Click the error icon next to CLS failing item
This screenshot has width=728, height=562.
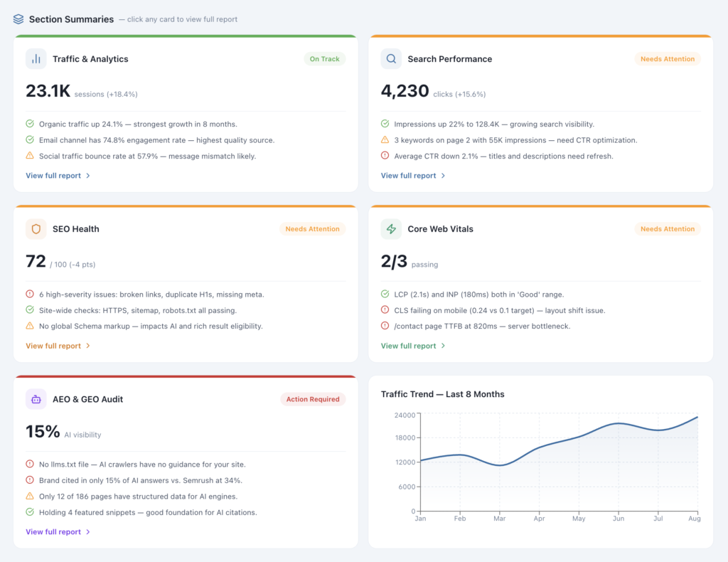(385, 309)
